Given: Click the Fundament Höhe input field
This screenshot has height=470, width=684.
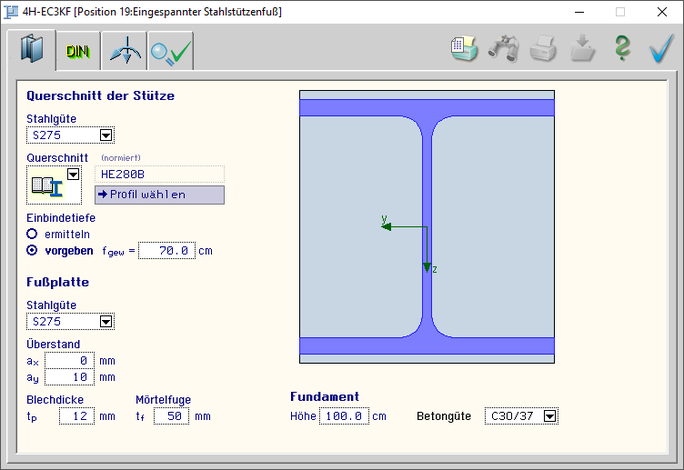Looking at the screenshot, I should coord(344,415).
